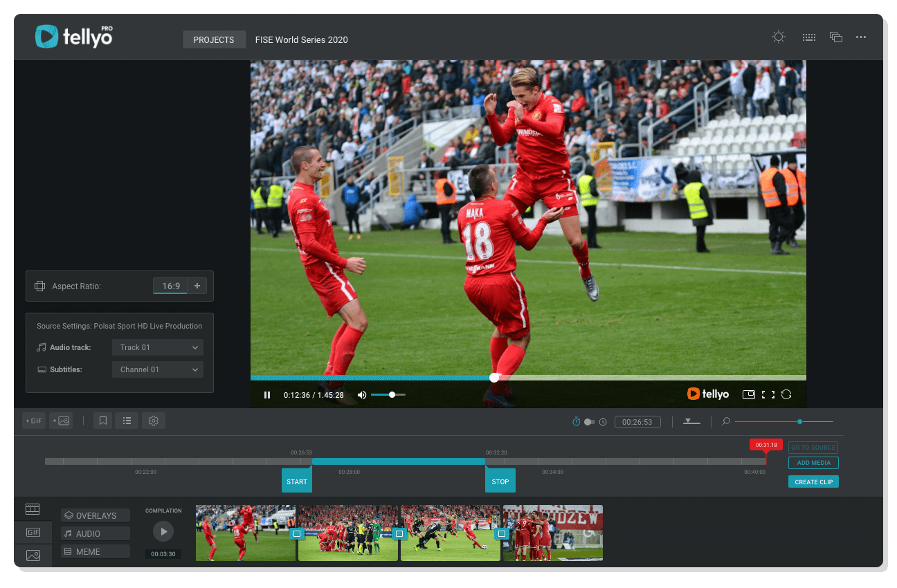Select the fourth clip thumbnail with team huddle
The width and height of the screenshot is (897, 588).
[x=553, y=533]
